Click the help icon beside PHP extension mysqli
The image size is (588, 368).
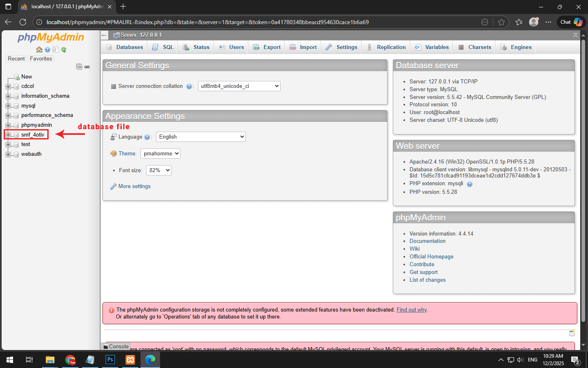[470, 184]
